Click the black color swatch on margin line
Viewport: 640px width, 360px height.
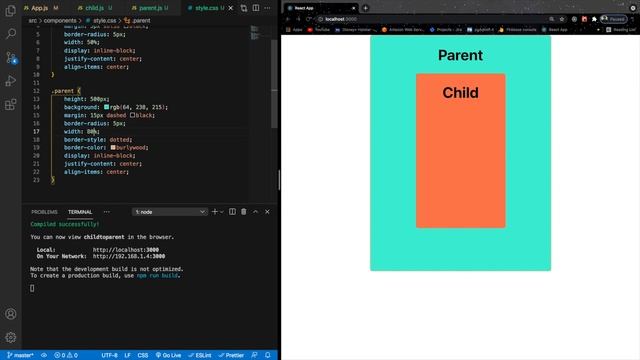[x=132, y=115]
